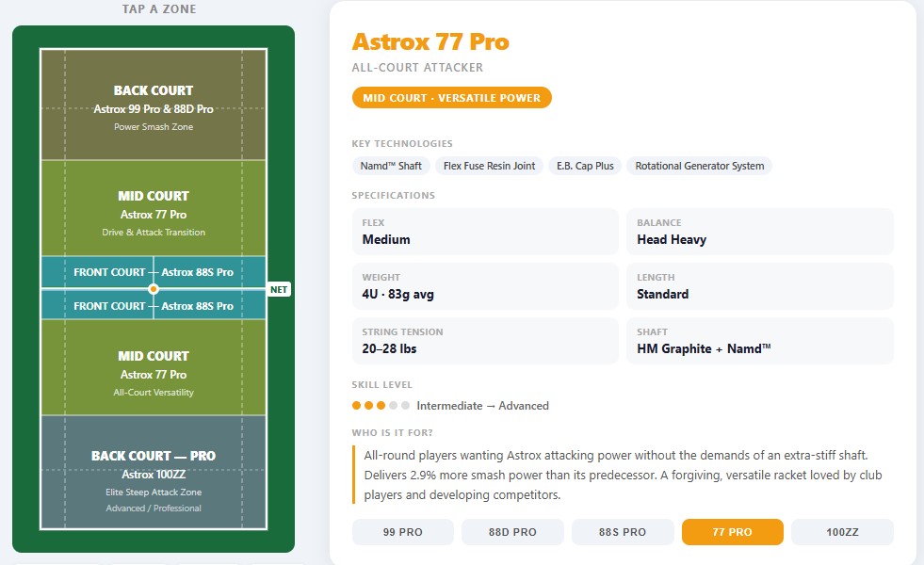Viewport: 924px width, 565px height.
Task: Click the NET label tag
Action: [279, 289]
